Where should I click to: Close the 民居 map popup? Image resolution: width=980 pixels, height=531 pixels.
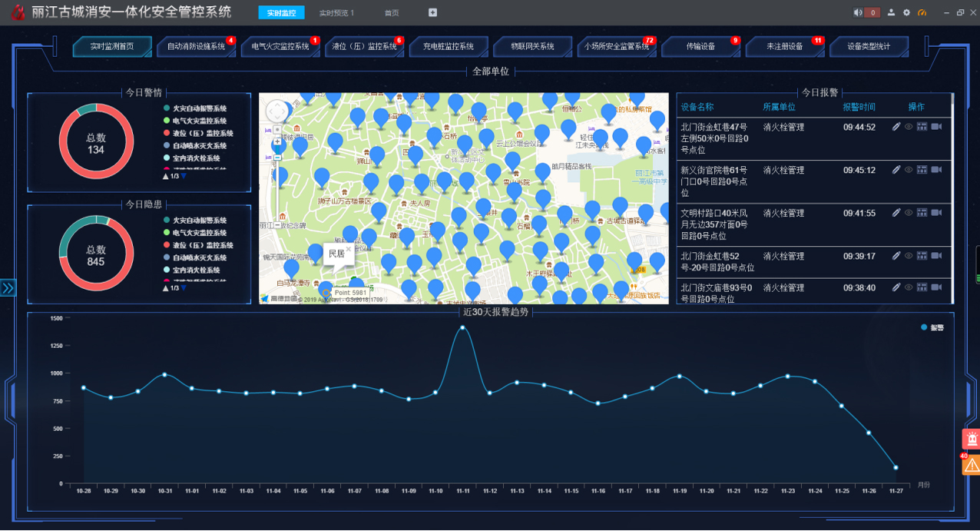tap(348, 249)
